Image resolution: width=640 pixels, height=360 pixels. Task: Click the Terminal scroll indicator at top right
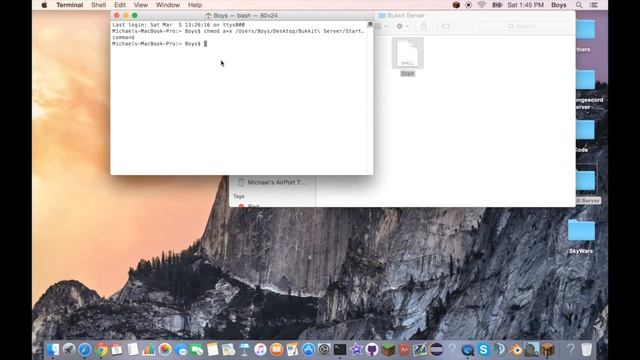(x=370, y=24)
